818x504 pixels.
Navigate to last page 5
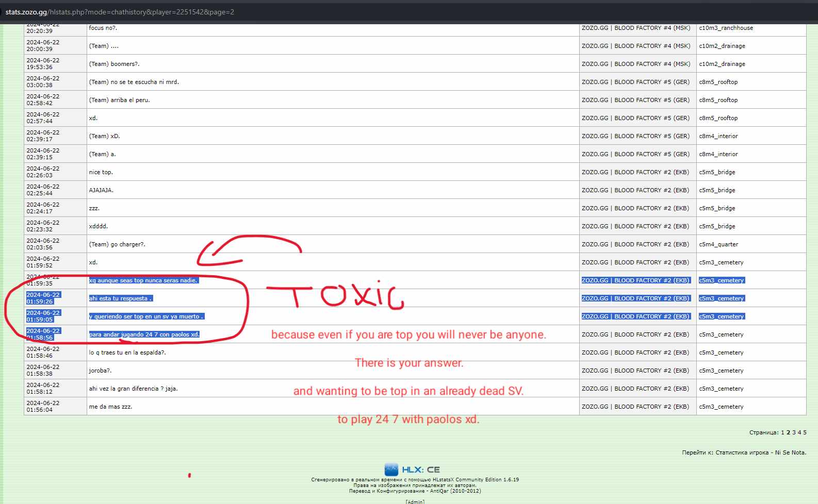(x=805, y=432)
